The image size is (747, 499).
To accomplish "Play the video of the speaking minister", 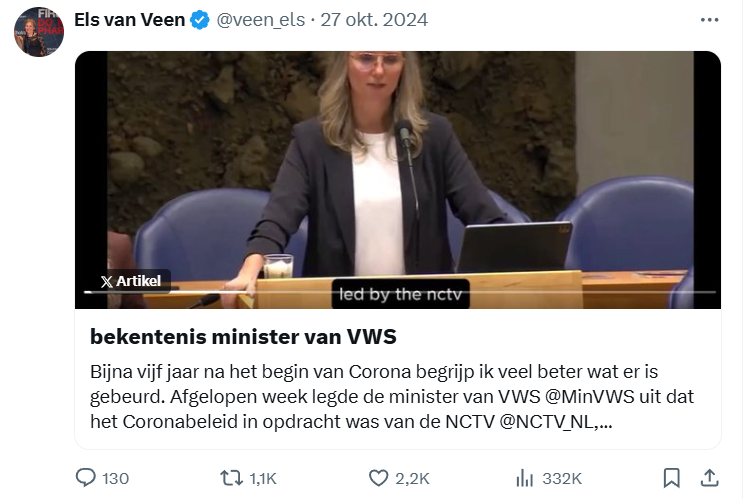I will point(398,180).
